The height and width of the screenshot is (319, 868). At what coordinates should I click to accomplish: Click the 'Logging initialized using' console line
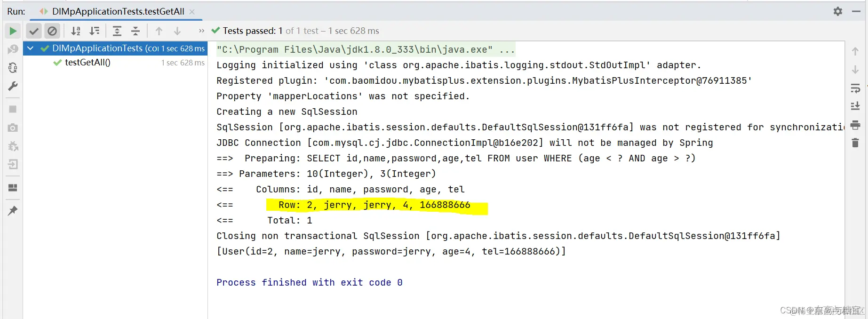coord(459,65)
